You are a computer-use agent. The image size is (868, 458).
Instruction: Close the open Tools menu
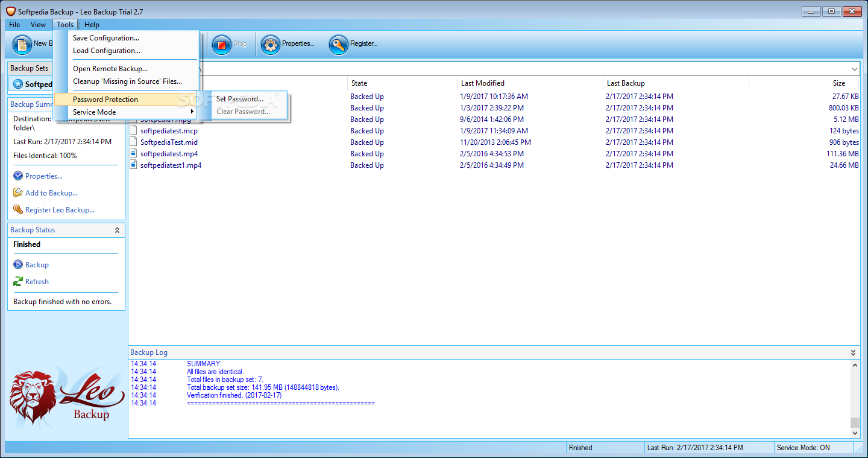coord(65,25)
